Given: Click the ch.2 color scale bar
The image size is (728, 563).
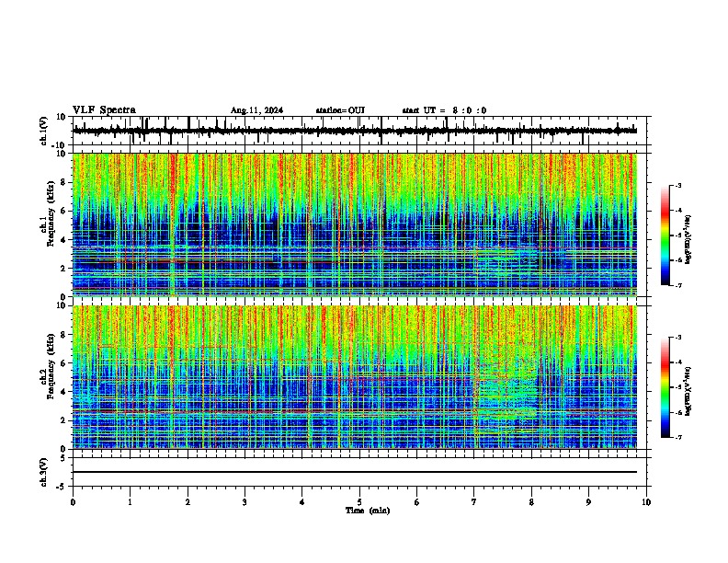Looking at the screenshot, I should (665, 387).
